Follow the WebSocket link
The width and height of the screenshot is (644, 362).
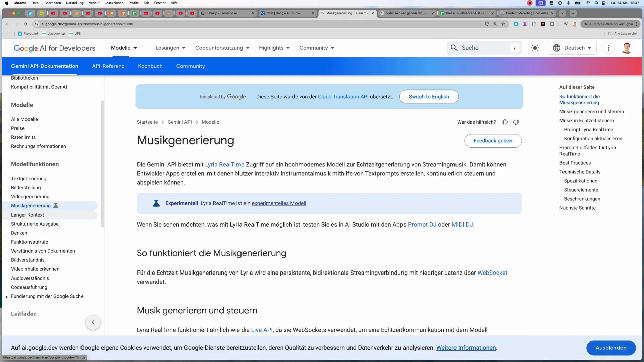point(492,273)
